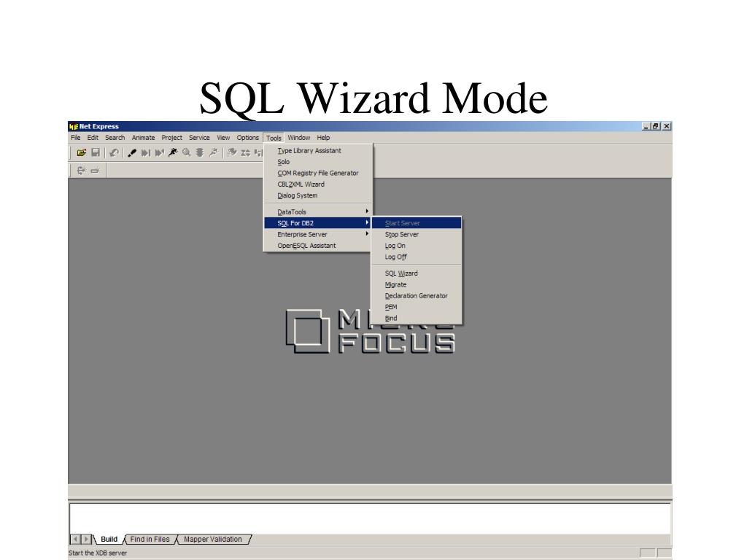The height and width of the screenshot is (560, 747).
Task: Click the Run running-man icon
Action: coord(173,152)
